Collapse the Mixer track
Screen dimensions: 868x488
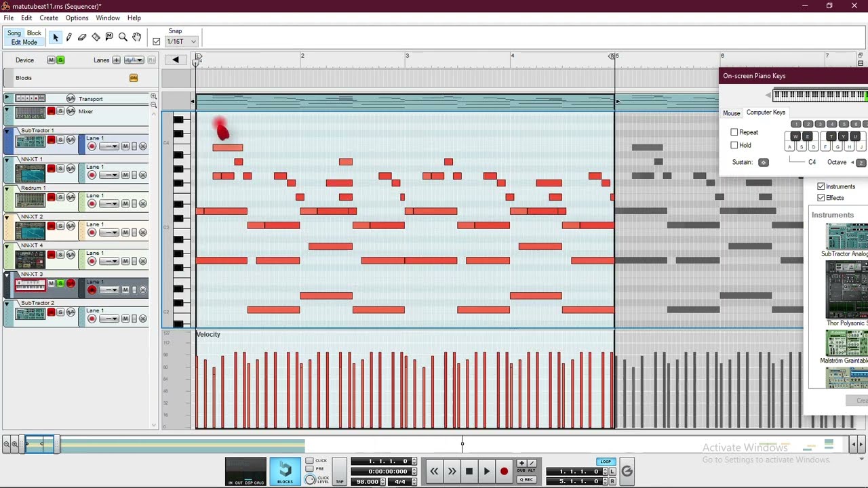click(x=7, y=108)
